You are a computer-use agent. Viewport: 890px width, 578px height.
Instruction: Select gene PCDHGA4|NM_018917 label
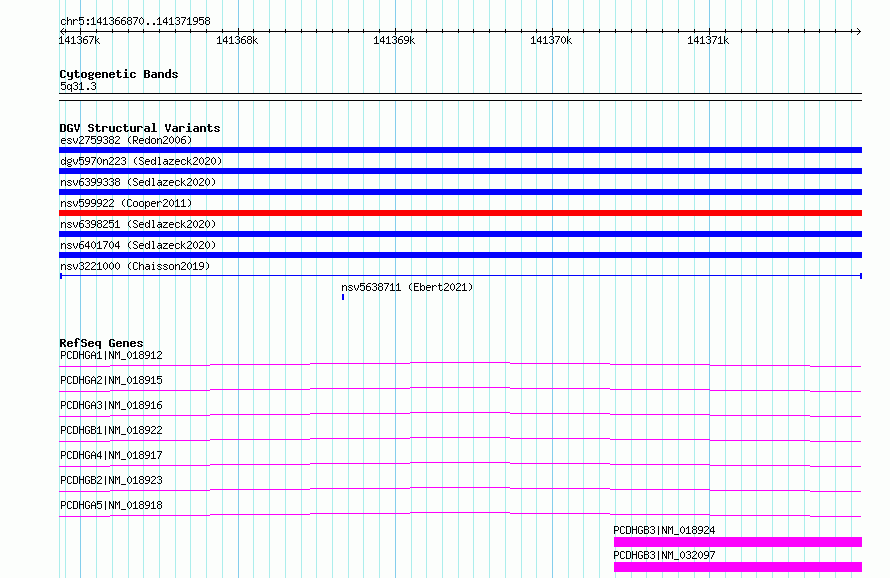point(111,455)
